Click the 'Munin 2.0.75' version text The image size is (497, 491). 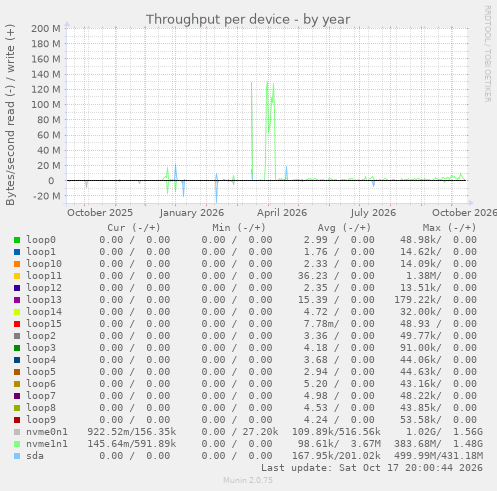[248, 480]
